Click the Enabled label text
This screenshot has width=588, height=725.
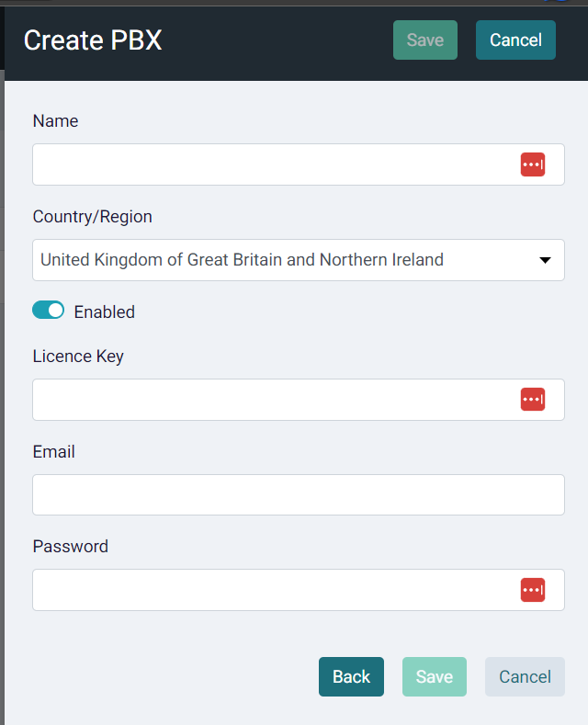click(x=105, y=312)
